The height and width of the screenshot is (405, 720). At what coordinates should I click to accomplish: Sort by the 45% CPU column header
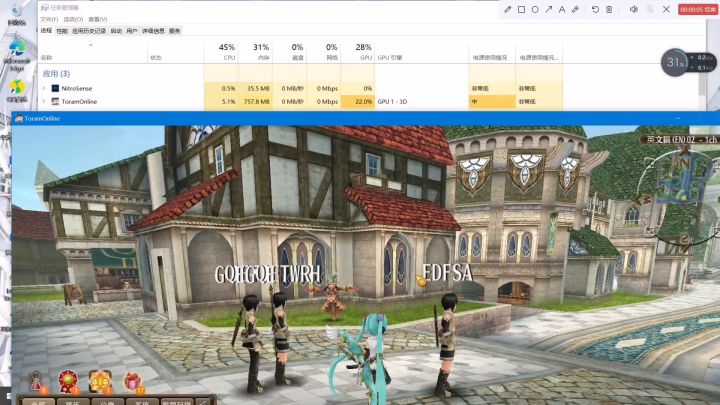[221, 51]
